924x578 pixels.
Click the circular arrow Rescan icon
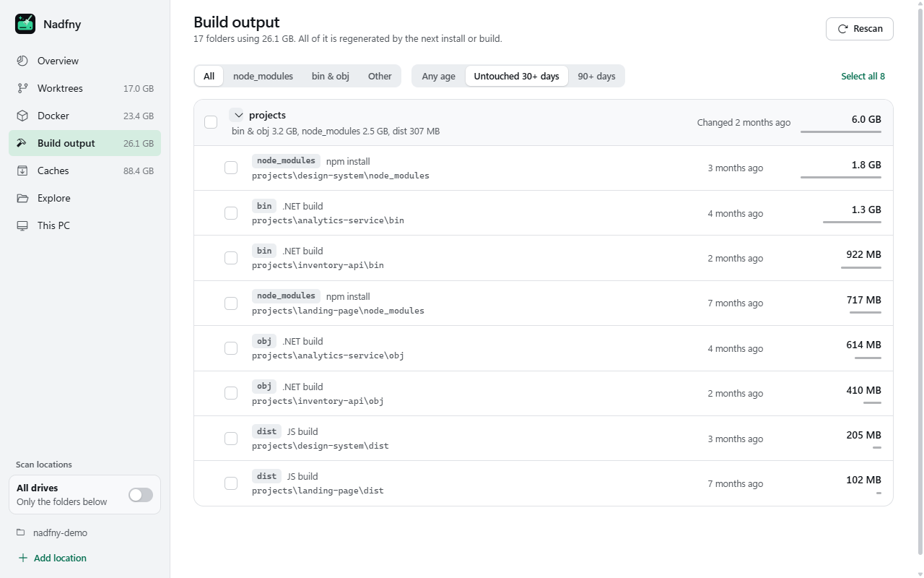(842, 29)
